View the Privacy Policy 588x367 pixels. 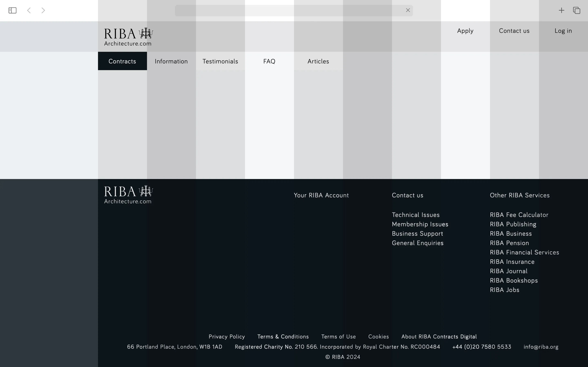pos(226,336)
